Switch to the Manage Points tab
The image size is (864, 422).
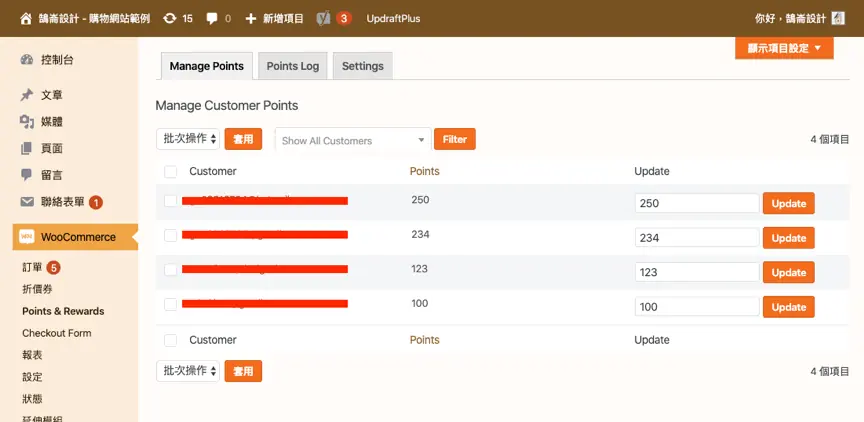tap(207, 66)
